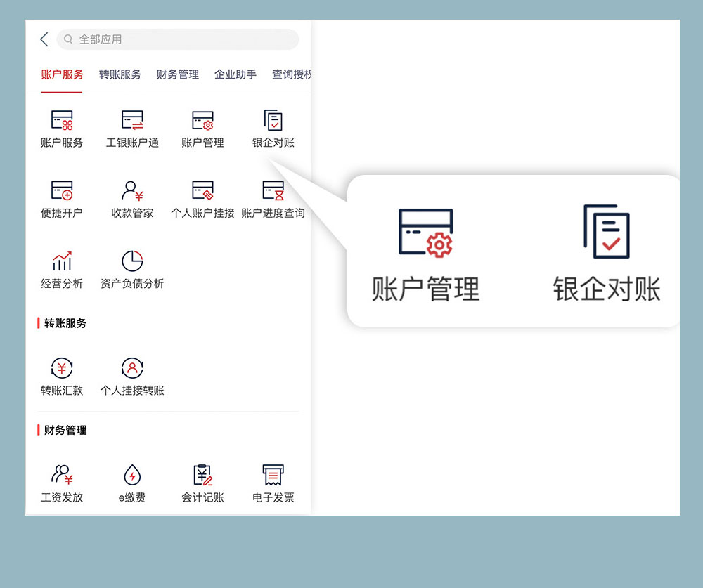Switch to the 转账服务 tab

point(120,74)
